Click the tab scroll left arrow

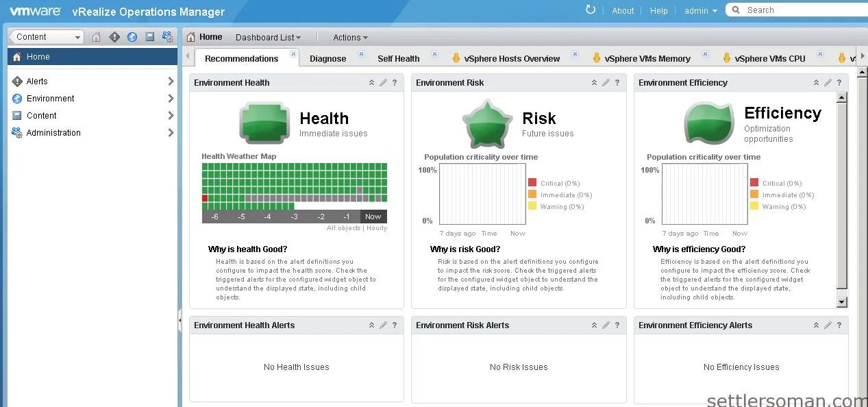click(188, 57)
